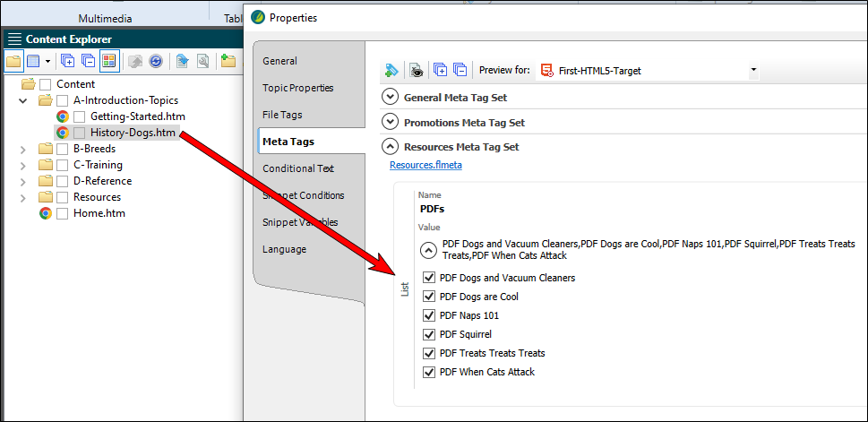Click collapse all icon in Properties toolbar
Image resolution: width=868 pixels, height=422 pixels.
[x=460, y=70]
